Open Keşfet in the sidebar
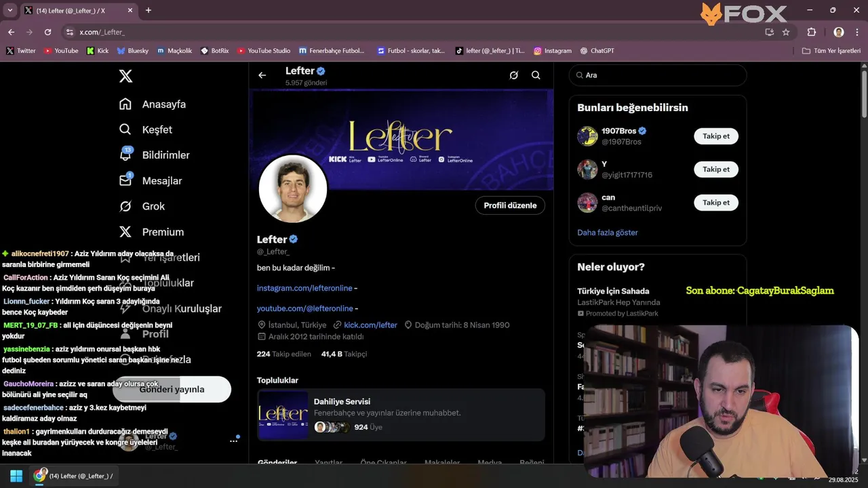This screenshot has height=488, width=868. tap(146, 129)
